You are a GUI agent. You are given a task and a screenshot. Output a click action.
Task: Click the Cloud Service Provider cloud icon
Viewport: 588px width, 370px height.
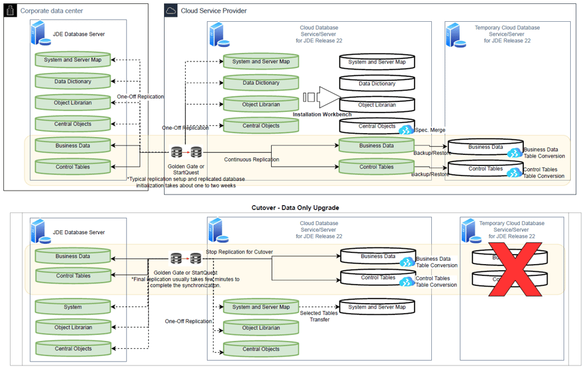[171, 11]
